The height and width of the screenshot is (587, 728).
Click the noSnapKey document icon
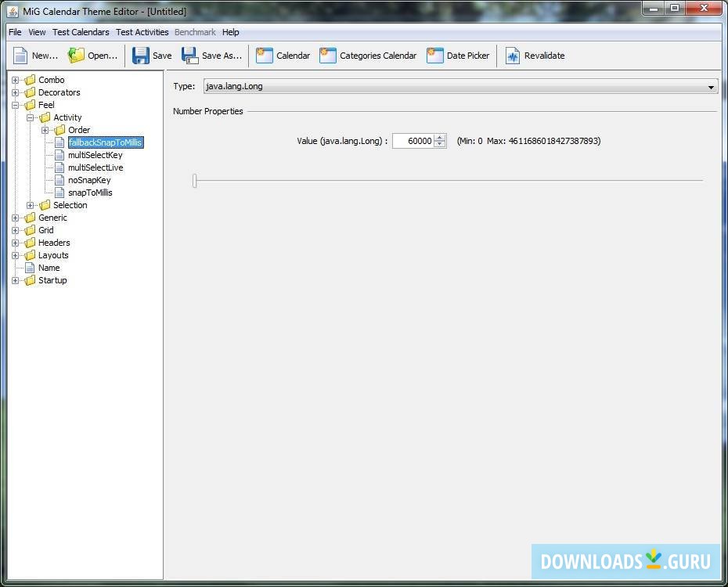59,180
